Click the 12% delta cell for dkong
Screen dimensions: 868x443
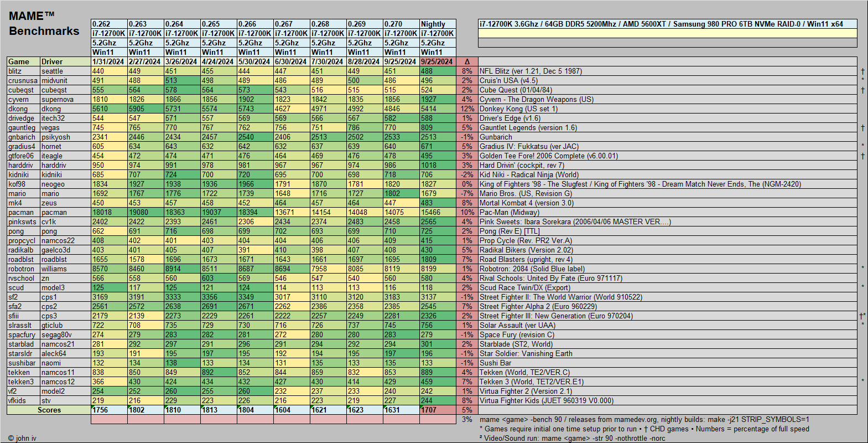pyautogui.click(x=467, y=109)
